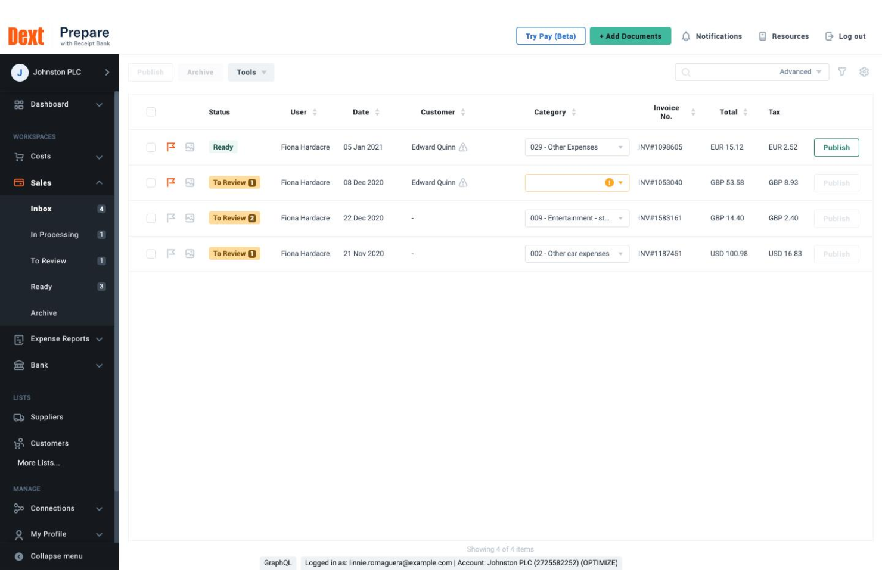Screen dimensions: 882x588
Task: Check the row checkbox for INV#1053040
Action: pos(150,182)
